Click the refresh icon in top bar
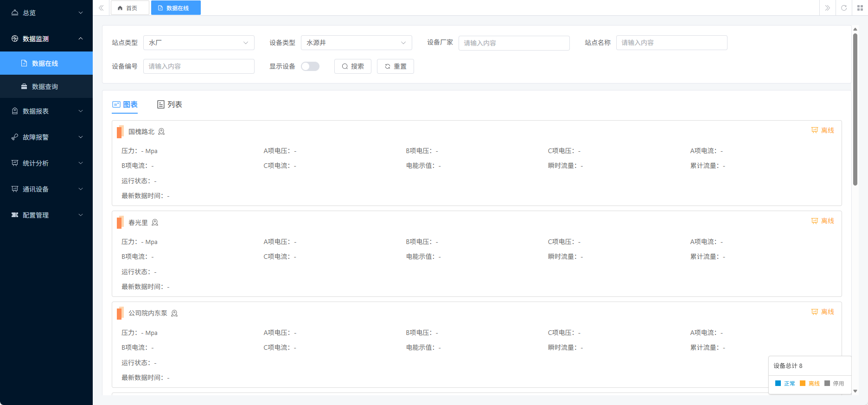The width and height of the screenshot is (868, 405). [x=844, y=8]
